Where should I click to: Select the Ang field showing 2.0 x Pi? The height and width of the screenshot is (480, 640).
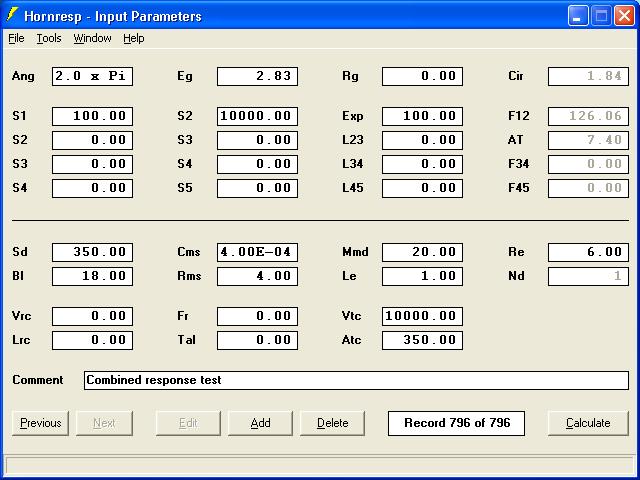click(x=92, y=76)
